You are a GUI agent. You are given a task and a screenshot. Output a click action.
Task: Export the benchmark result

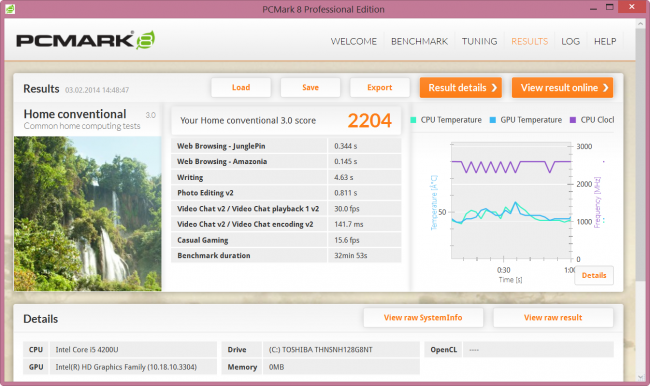[x=380, y=87]
